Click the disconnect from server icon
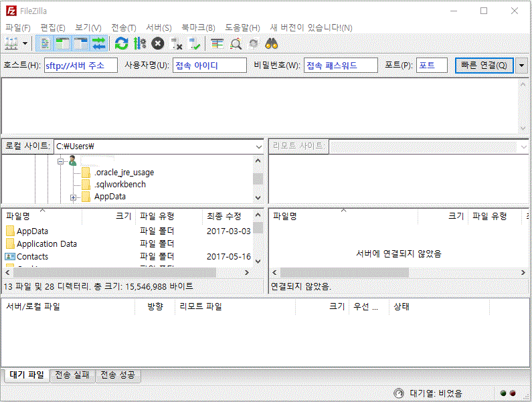 pyautogui.click(x=177, y=44)
